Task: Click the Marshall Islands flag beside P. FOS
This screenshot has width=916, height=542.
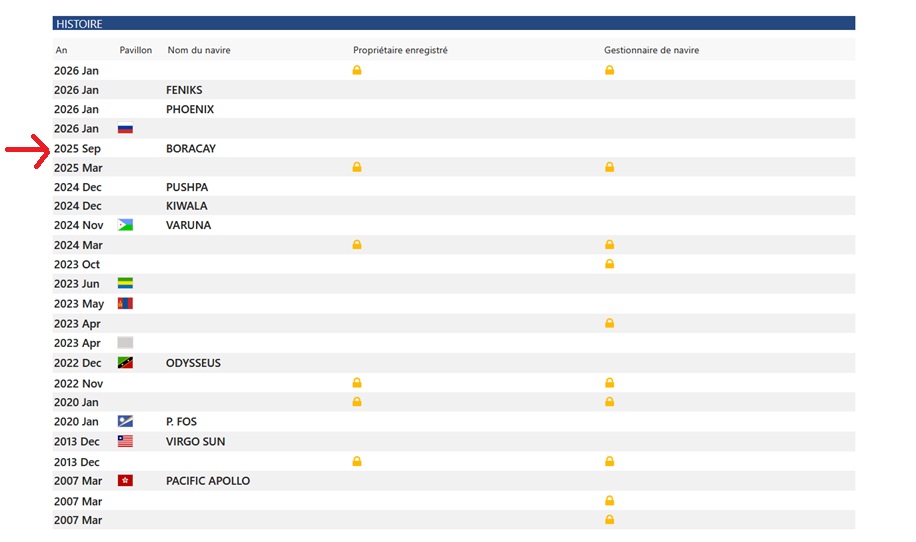Action: [125, 422]
